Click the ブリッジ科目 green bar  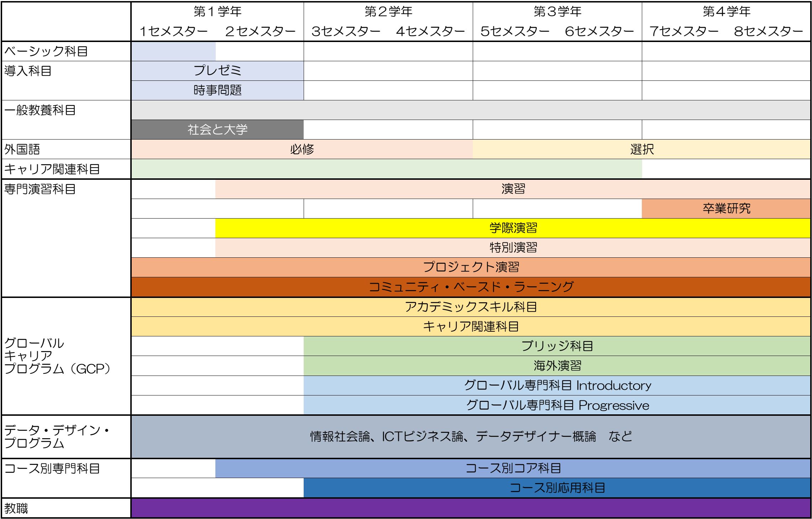[557, 346]
